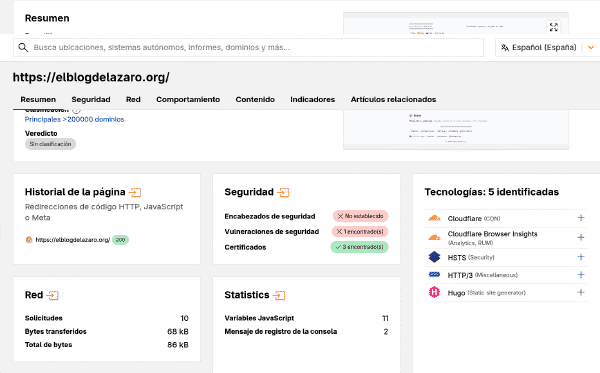Click the Certificados label

pyautogui.click(x=245, y=248)
